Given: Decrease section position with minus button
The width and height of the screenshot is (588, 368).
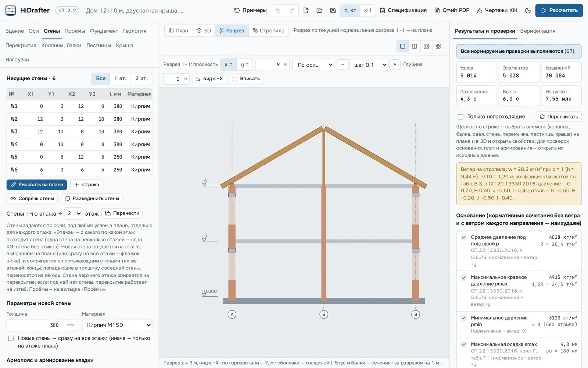Looking at the screenshot, I should click(343, 64).
